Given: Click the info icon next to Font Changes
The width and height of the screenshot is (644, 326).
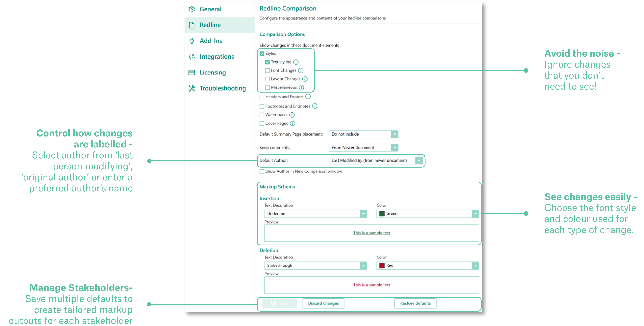Looking at the screenshot, I should 301,71.
